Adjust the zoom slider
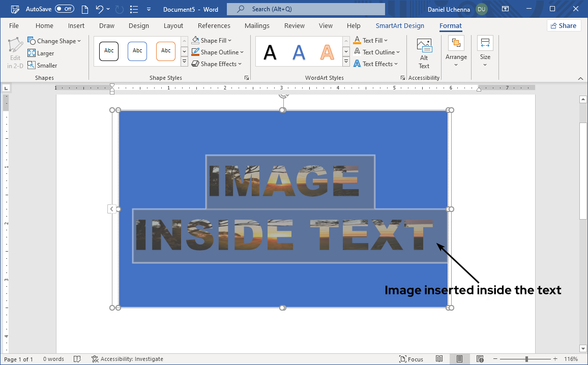 click(527, 359)
